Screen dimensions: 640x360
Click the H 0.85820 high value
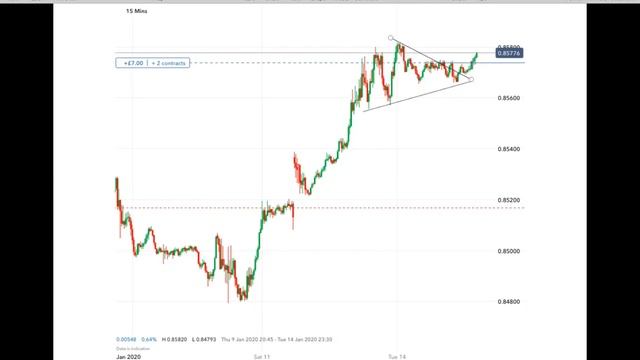174,339
